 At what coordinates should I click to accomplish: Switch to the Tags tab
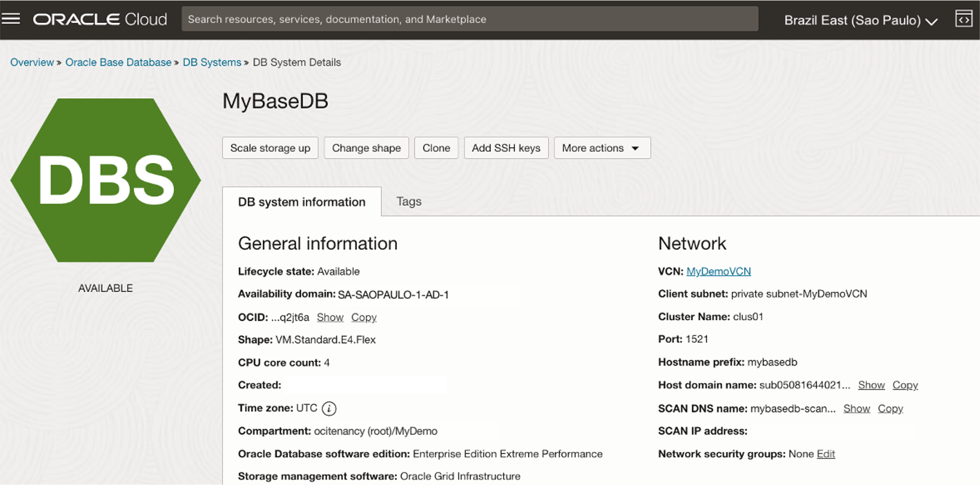click(409, 201)
